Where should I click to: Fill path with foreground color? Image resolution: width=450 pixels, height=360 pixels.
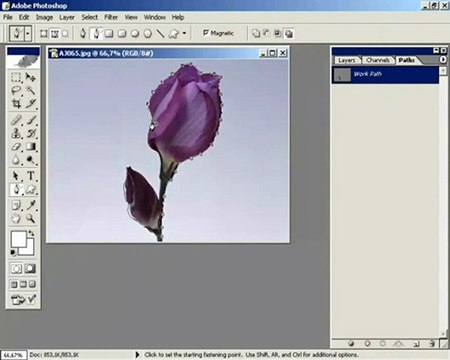coord(351,343)
